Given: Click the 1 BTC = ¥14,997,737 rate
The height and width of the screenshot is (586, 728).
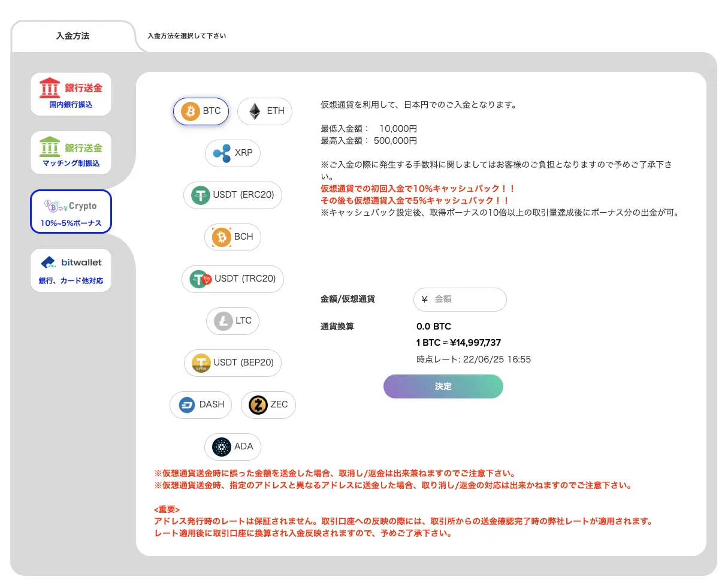Looking at the screenshot, I should tap(459, 343).
